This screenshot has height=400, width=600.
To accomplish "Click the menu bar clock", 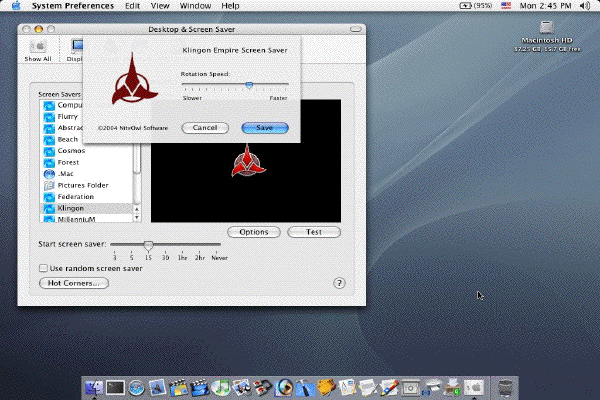I will (545, 6).
